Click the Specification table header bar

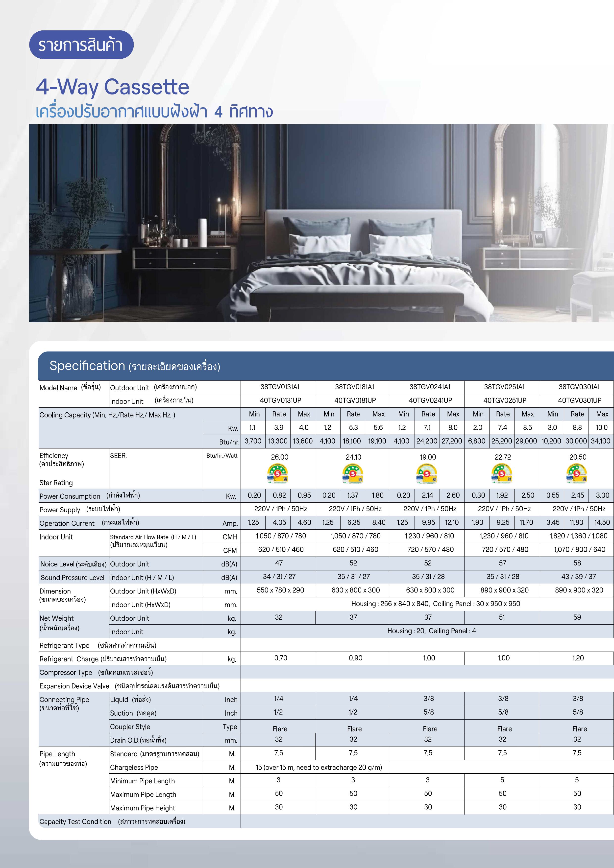(x=325, y=366)
